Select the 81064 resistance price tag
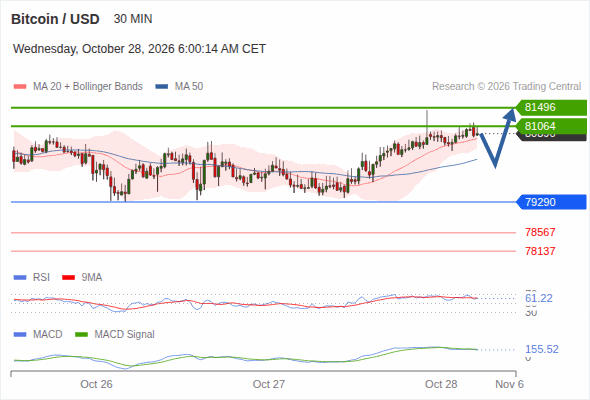This screenshot has height=400, width=590. (x=551, y=126)
